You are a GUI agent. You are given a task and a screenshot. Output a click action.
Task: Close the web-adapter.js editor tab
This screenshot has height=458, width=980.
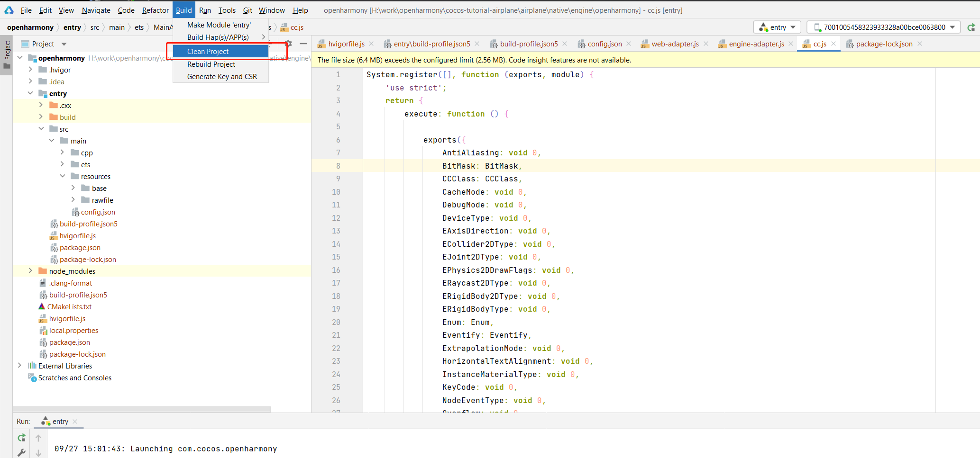pyautogui.click(x=706, y=44)
